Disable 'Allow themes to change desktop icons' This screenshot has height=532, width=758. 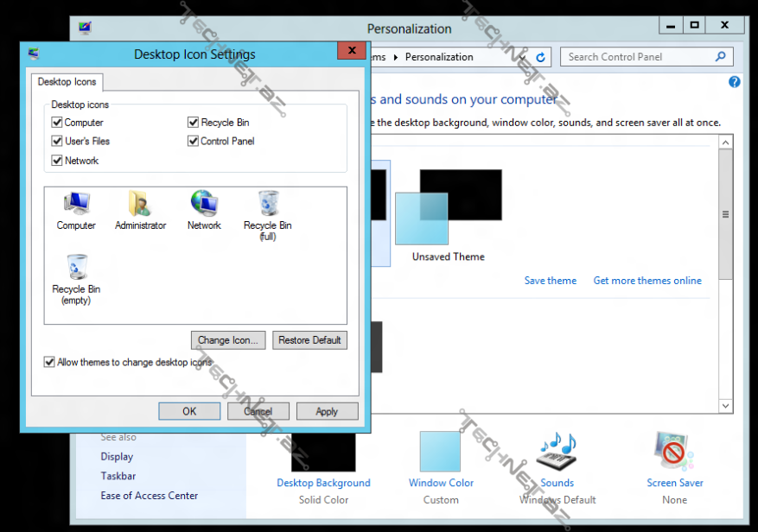click(x=49, y=362)
